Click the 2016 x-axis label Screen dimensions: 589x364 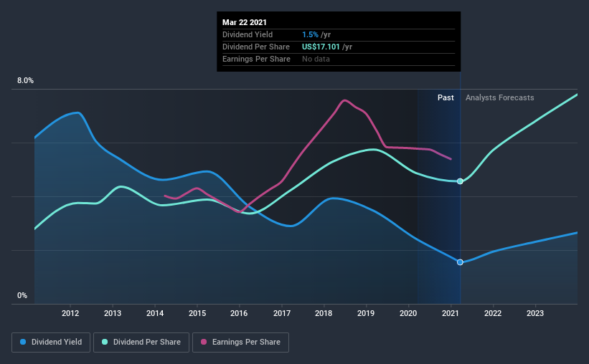(239, 313)
